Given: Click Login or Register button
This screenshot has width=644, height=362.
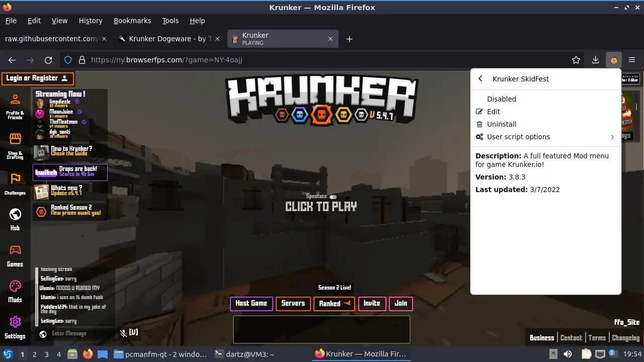Looking at the screenshot, I should [x=38, y=78].
